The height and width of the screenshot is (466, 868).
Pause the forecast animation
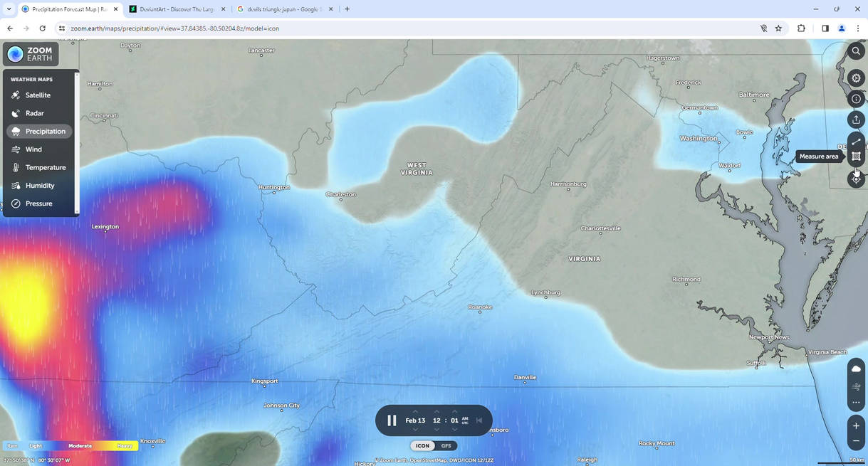392,420
